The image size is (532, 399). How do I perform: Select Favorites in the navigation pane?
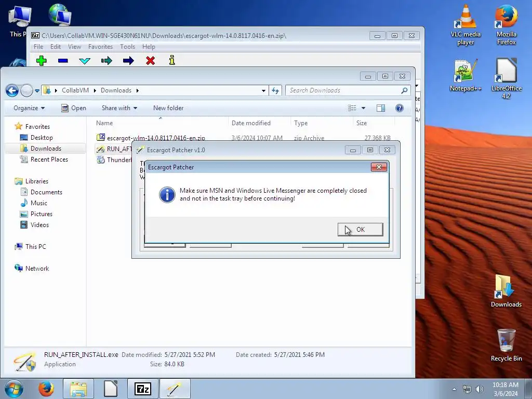[37, 127]
